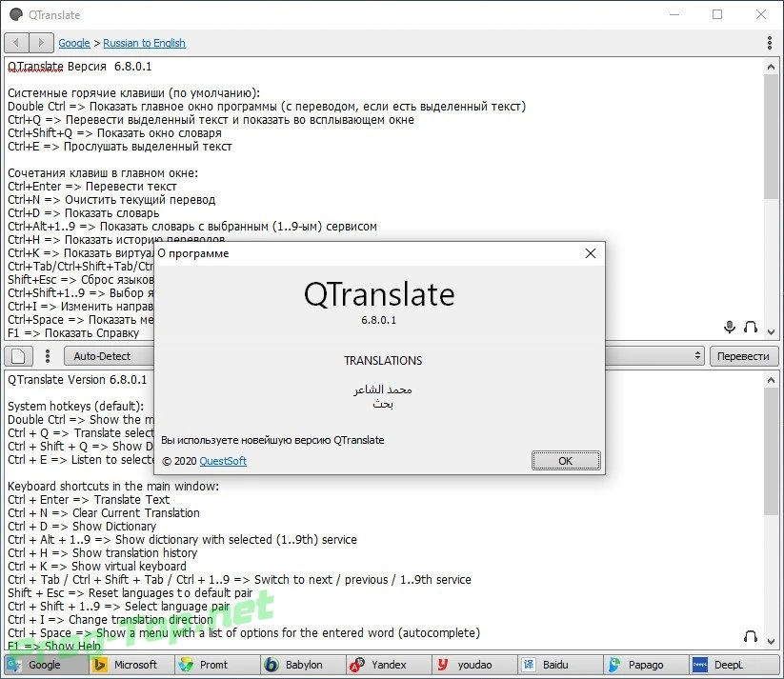The height and width of the screenshot is (679, 784).
Task: Activate microphone voice input in source pane
Action: point(730,327)
